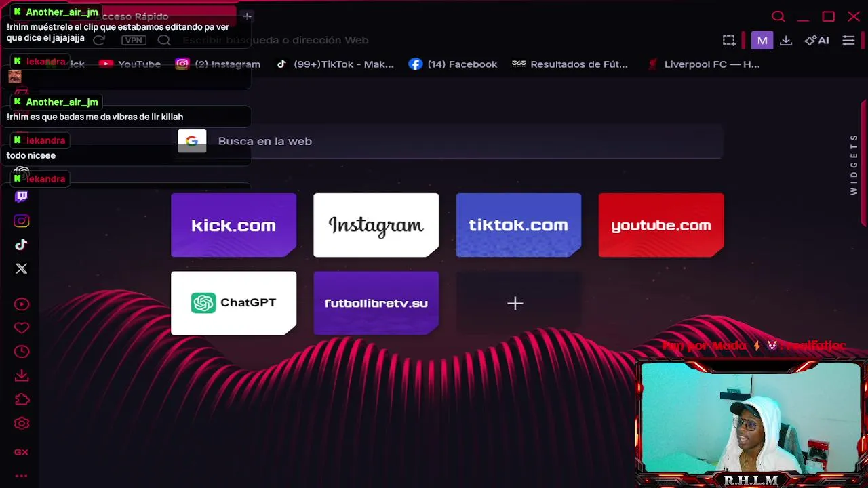
Task: Open the downloads icon in toolbar
Action: [x=786, y=41]
